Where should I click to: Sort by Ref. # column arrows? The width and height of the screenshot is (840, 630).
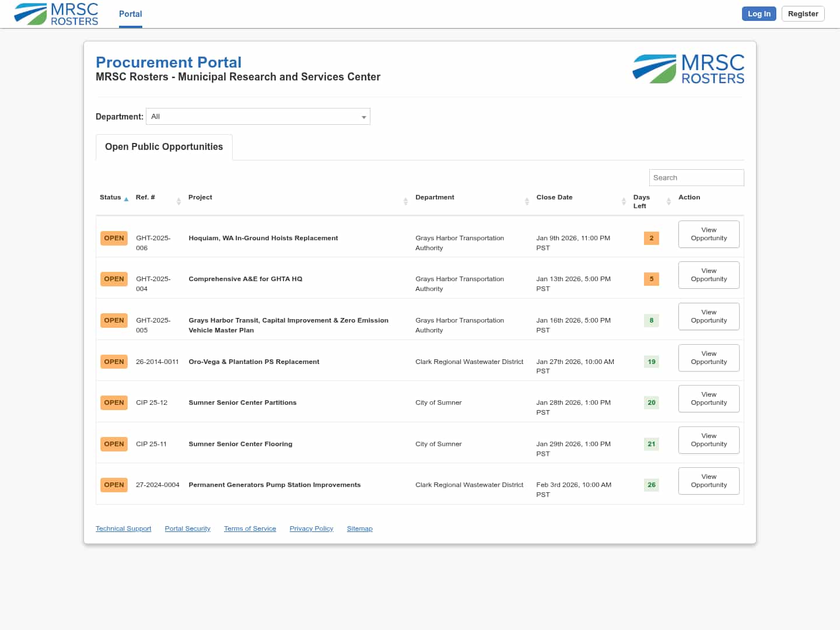(178, 201)
